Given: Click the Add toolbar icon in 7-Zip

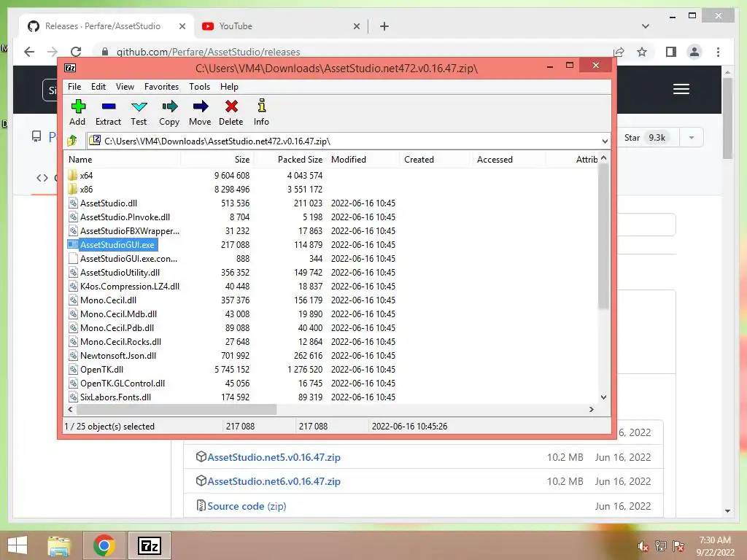Looking at the screenshot, I should click(x=77, y=106).
